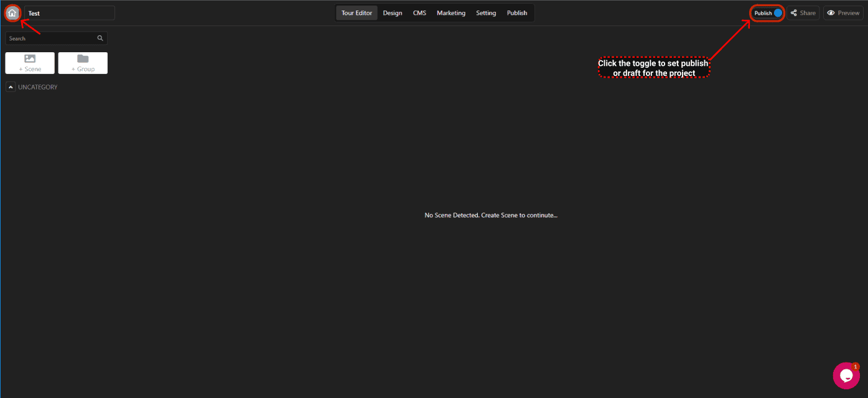
Task: Click the Share button
Action: 803,13
